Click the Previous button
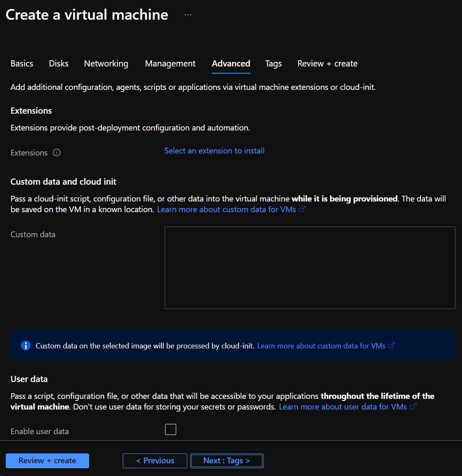 point(155,460)
